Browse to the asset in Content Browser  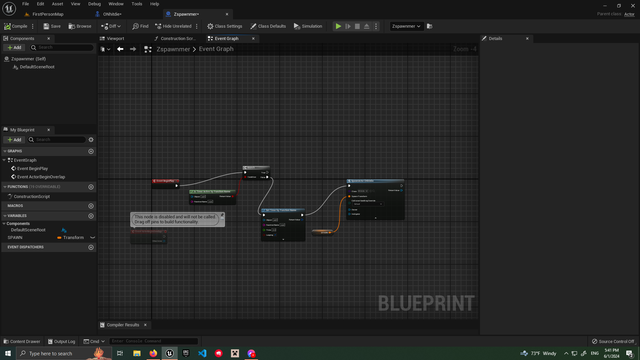80,26
